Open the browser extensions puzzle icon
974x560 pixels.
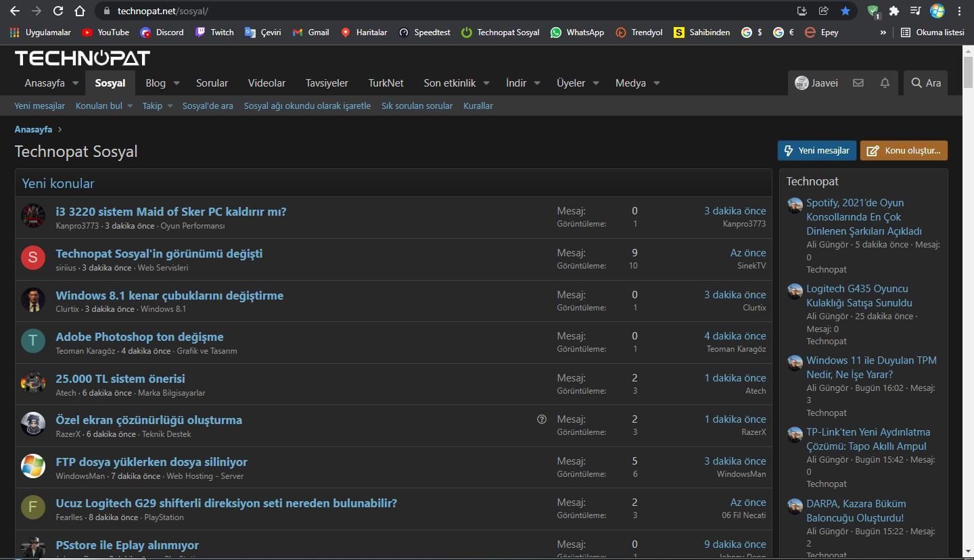click(894, 11)
